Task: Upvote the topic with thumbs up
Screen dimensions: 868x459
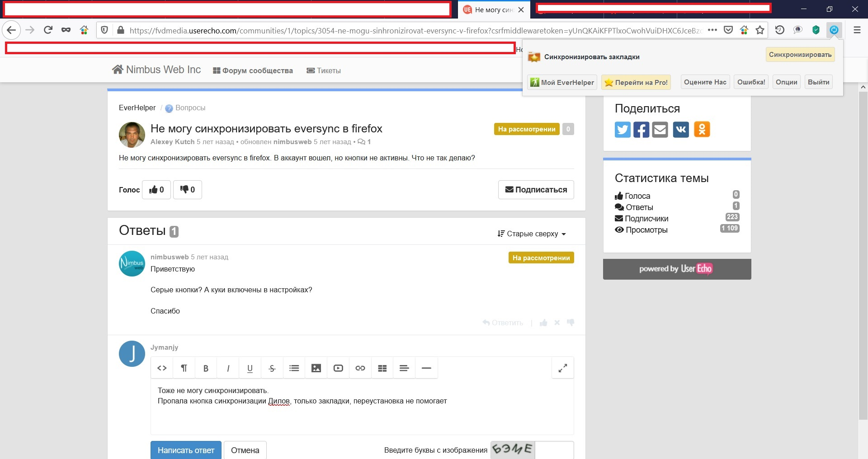Action: 156,190
